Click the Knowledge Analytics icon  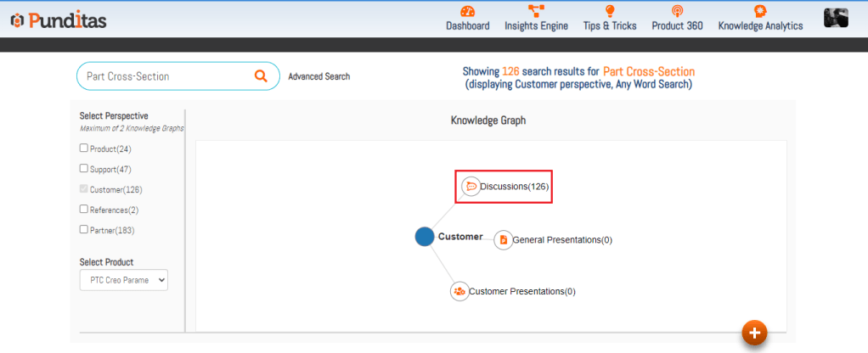click(x=760, y=11)
